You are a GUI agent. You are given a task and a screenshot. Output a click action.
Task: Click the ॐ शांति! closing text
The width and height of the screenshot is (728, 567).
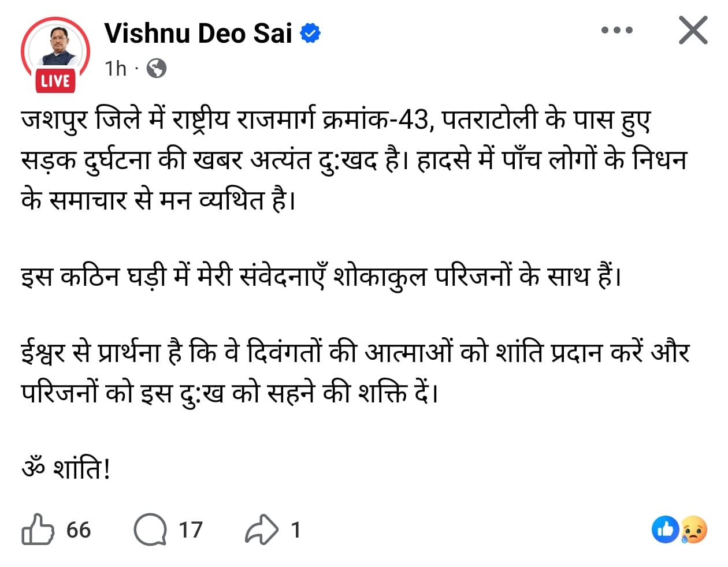coord(65,468)
